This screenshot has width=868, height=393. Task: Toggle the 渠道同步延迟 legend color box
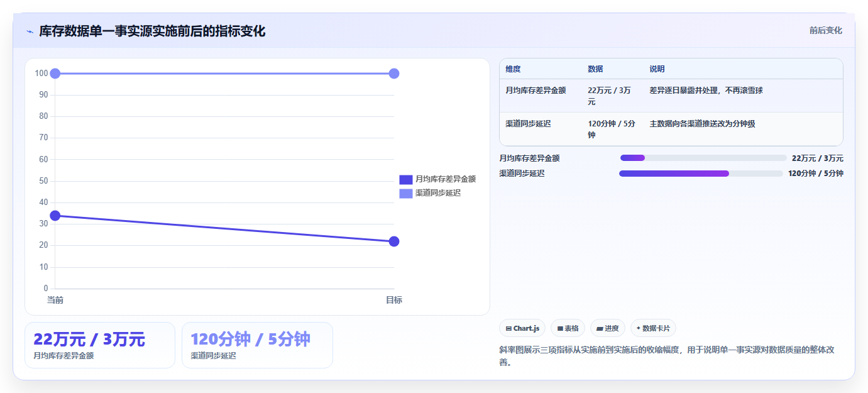tap(406, 193)
